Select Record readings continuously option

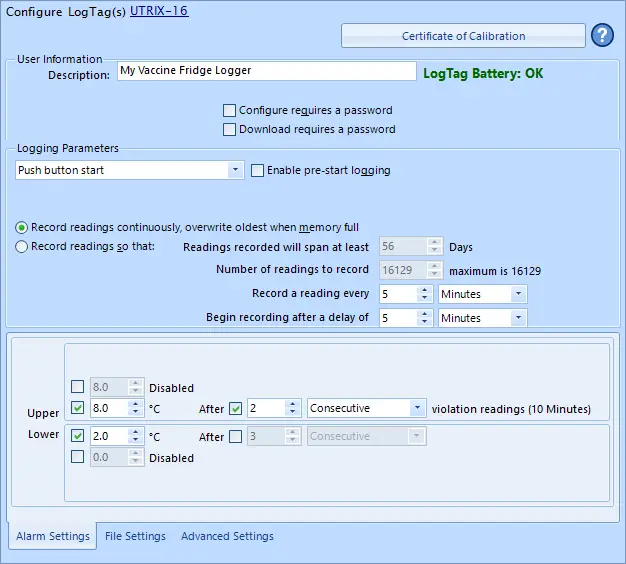pos(22,227)
